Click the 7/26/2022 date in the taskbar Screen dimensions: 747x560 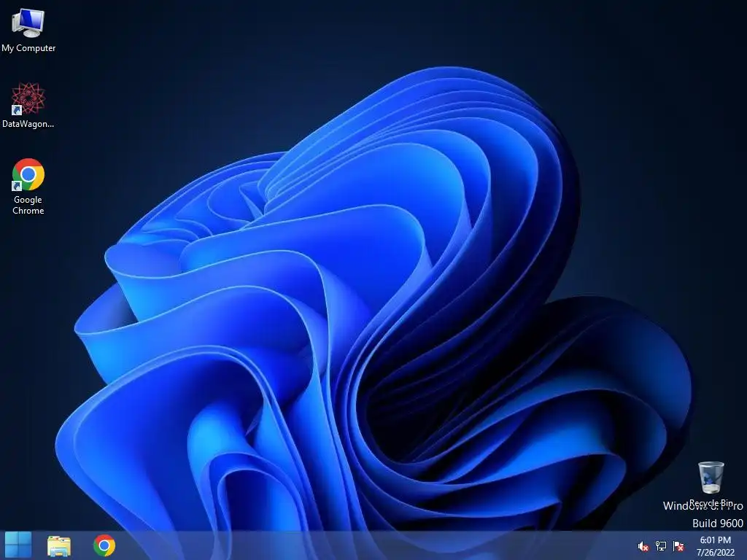click(715, 553)
